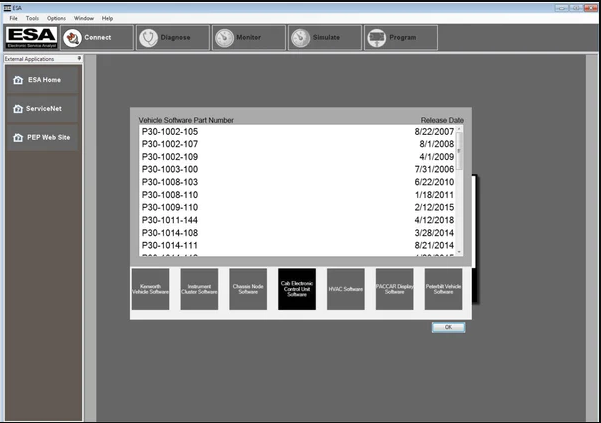Switch to Instrument Cluster Software category
This screenshot has width=601, height=423.
click(200, 289)
